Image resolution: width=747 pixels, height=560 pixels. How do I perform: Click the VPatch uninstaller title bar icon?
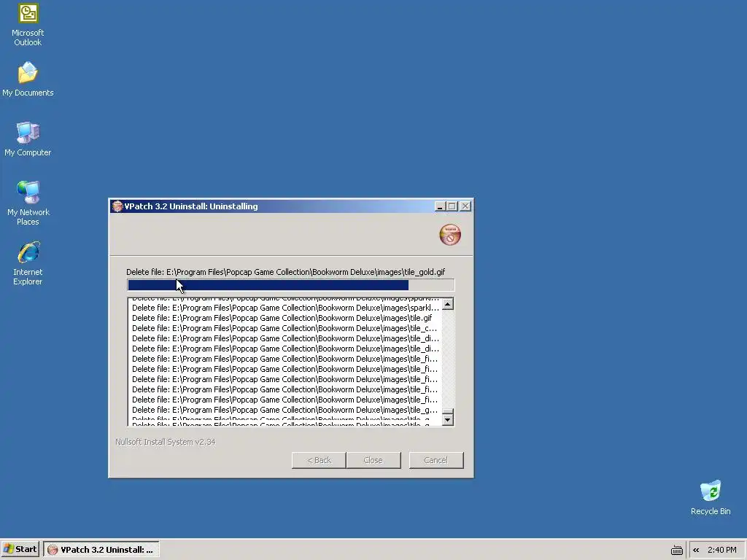(117, 206)
